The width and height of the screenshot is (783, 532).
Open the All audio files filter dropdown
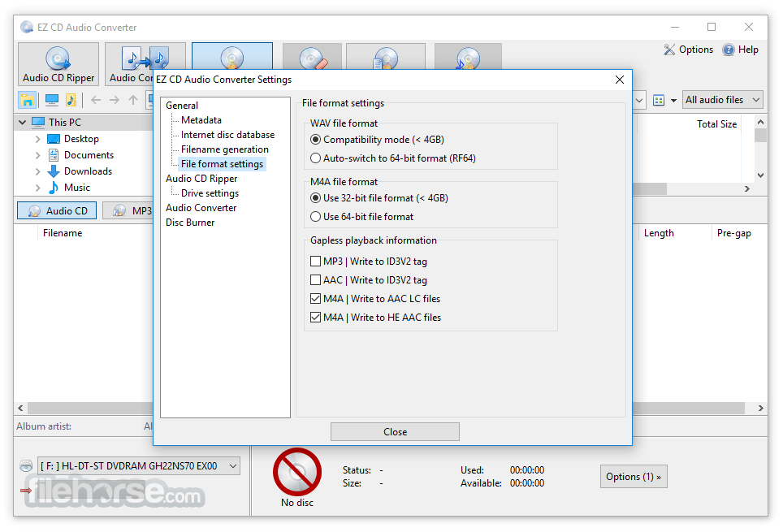(x=723, y=100)
